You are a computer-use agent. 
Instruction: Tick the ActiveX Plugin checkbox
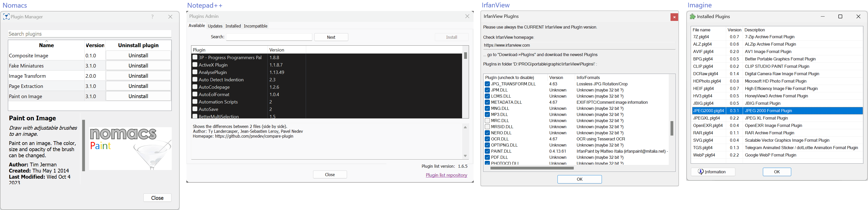195,65
